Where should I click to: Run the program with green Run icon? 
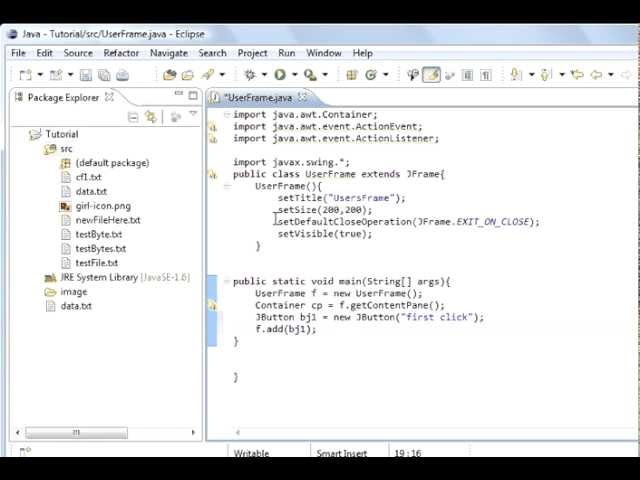[x=280, y=75]
